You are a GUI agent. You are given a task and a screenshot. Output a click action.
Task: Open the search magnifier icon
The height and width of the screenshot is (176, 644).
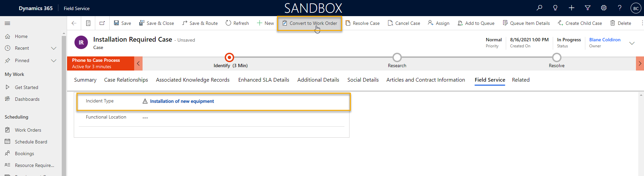(x=539, y=8)
